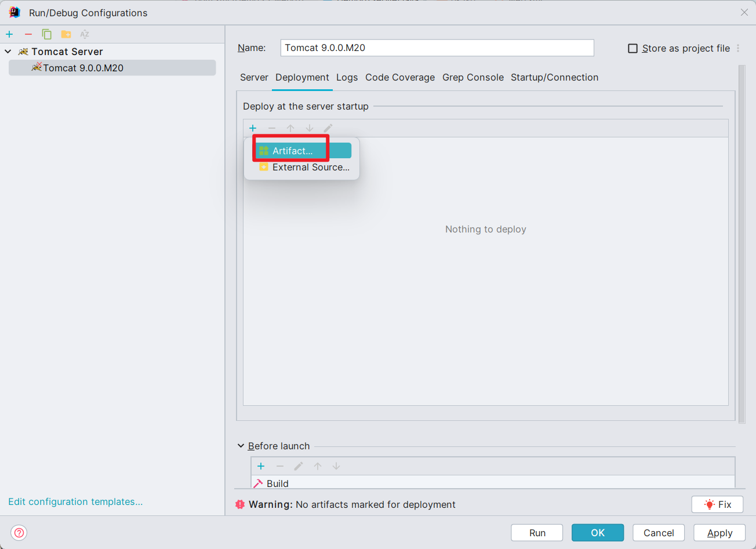Select Tomcat 9.0.0.M20 configuration in tree

point(112,68)
